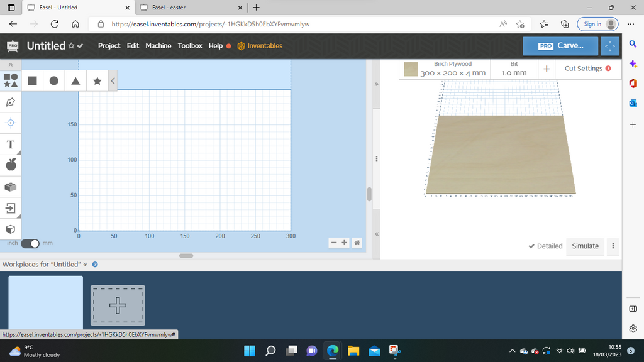644x362 pixels.
Task: Expand the Workpieces for Untitled dropdown
Action: click(85, 264)
